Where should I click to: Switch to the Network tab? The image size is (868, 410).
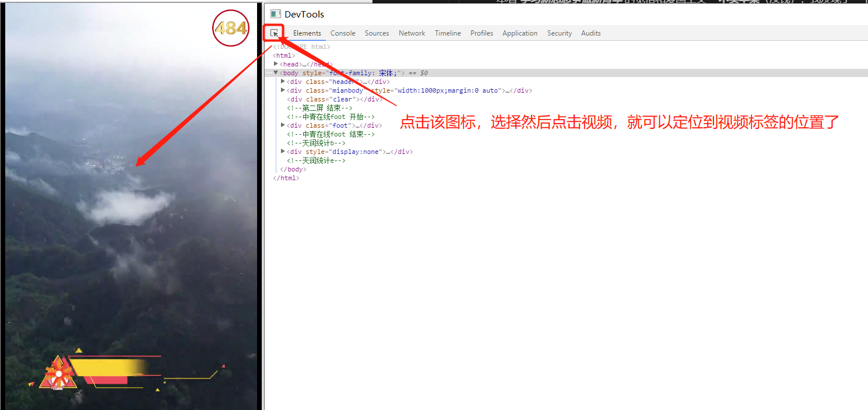[x=412, y=33]
